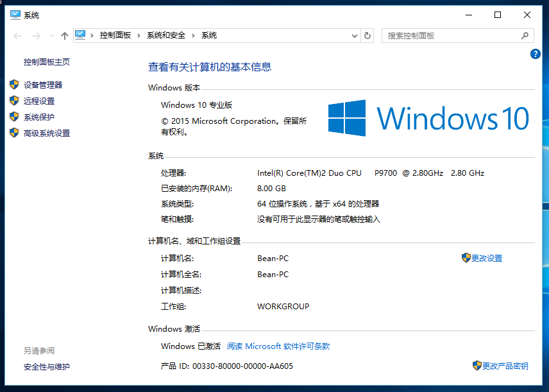Image resolution: width=549 pixels, height=392 pixels.
Task: Click shield icon beside 系统保护
Action: coord(14,117)
